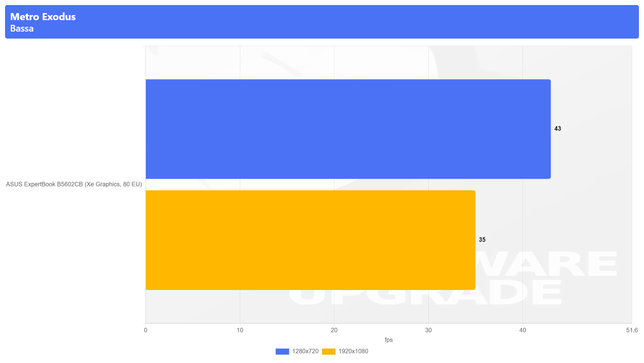Click the 35 value label
Screen dimensions: 644x363
tap(482, 240)
